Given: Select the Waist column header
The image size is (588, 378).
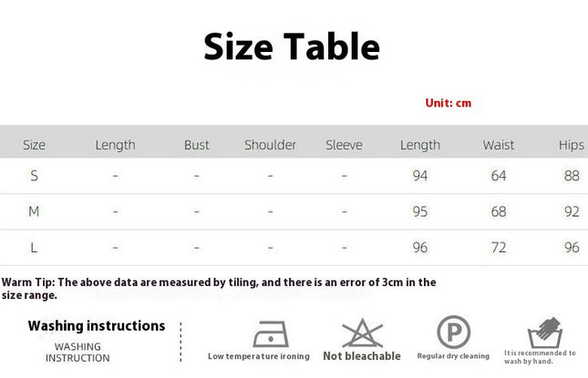Looking at the screenshot, I should pos(499,145).
